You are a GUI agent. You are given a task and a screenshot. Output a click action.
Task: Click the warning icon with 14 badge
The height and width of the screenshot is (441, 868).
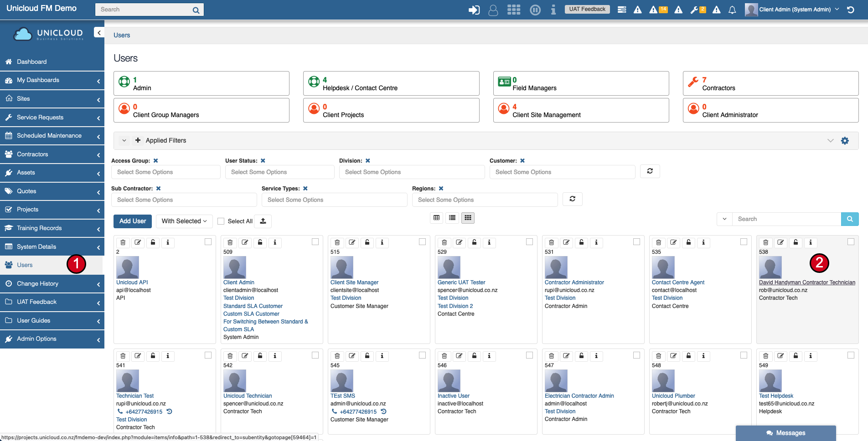(658, 10)
